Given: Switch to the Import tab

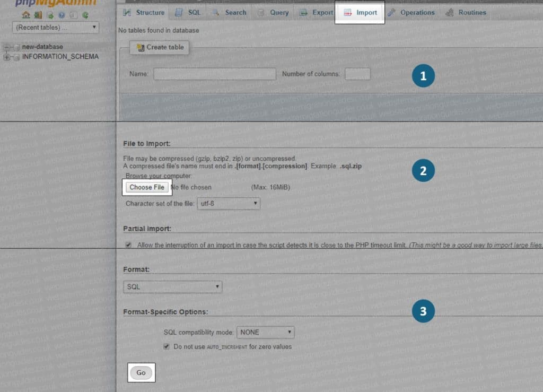Looking at the screenshot, I should [x=360, y=13].
